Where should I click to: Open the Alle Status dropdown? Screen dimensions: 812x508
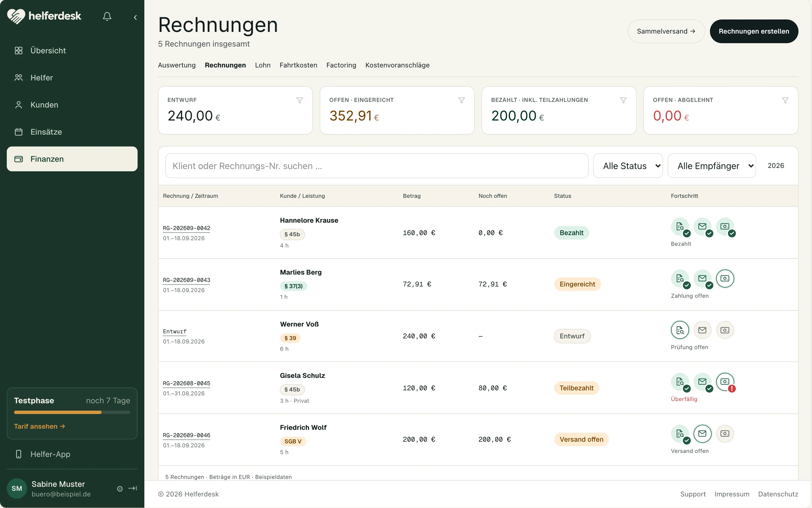point(628,166)
